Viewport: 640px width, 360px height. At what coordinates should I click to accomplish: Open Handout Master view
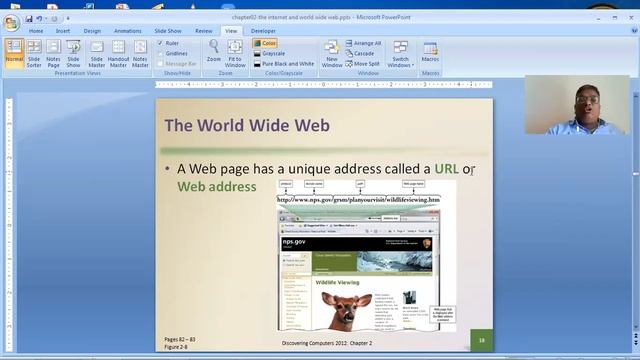tap(118, 53)
